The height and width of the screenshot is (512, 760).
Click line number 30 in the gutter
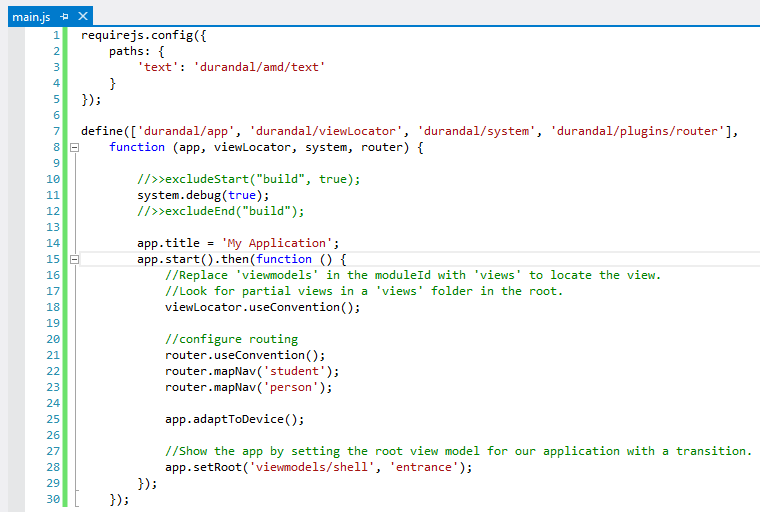tap(53, 499)
